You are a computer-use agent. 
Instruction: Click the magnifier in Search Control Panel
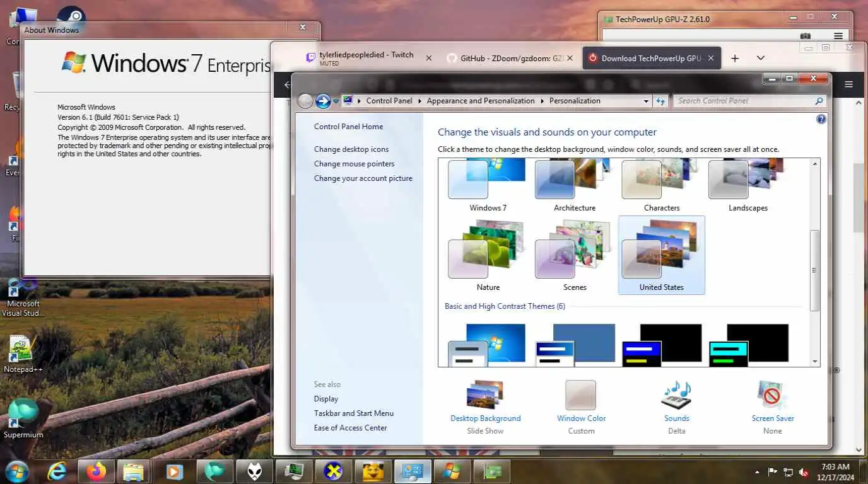(819, 101)
